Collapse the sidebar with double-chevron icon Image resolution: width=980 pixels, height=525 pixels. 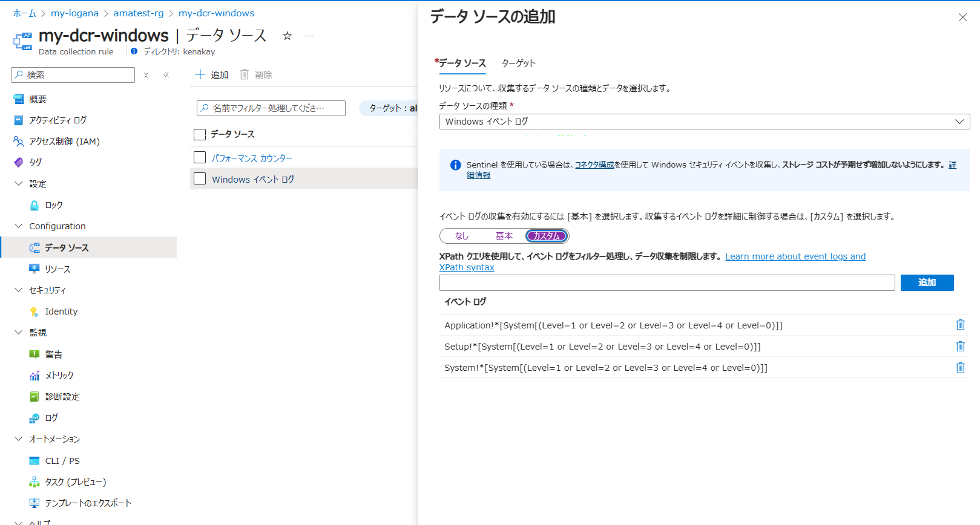click(x=166, y=75)
